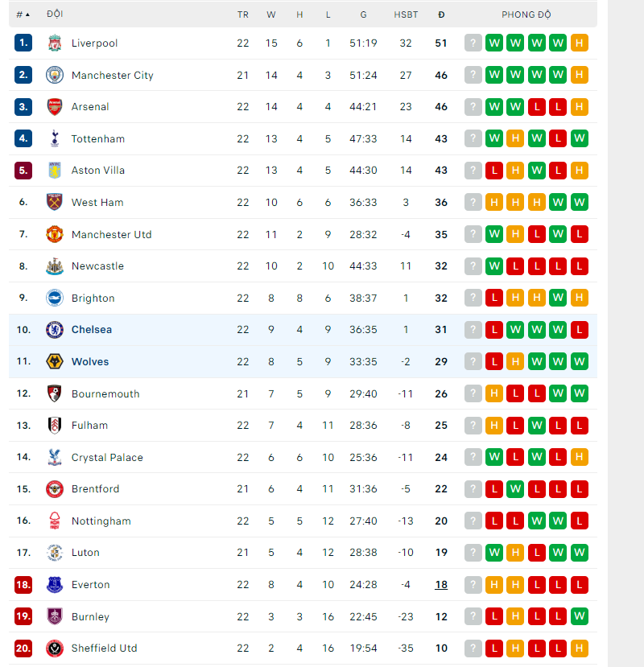Screen dimensions: 644x667
Task: Click the ĐỘI team column header
Action: (55, 14)
